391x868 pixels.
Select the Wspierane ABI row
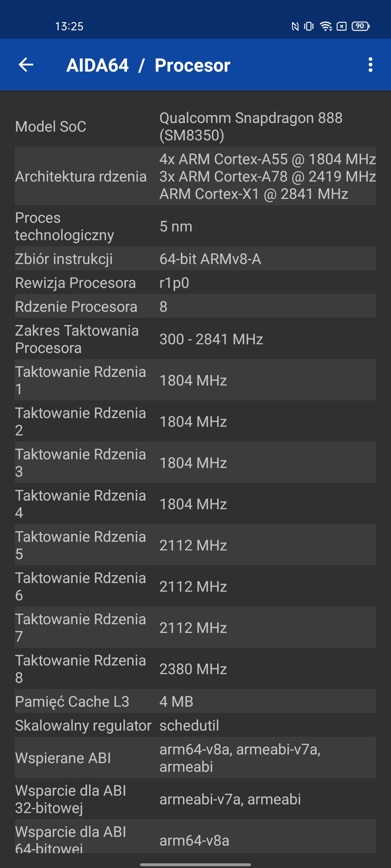(195, 758)
